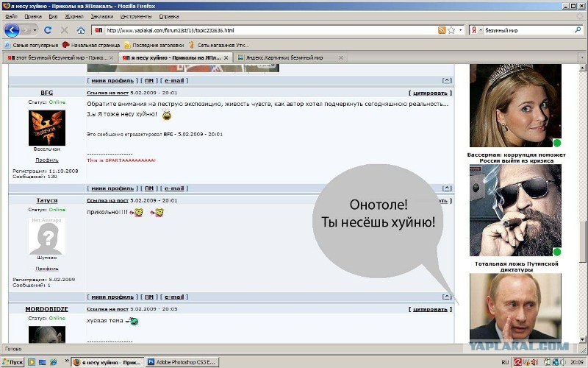Close the Яндекс.Картинки tab
The height and width of the screenshot is (368, 588).
coord(341,57)
